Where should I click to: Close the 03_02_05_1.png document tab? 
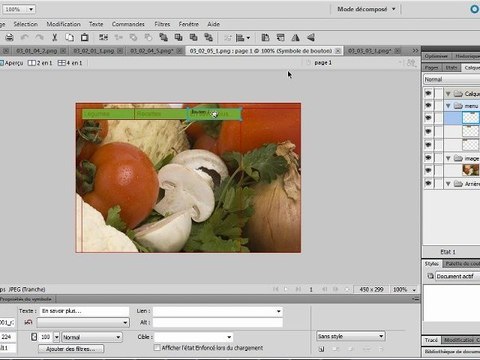click(x=338, y=51)
